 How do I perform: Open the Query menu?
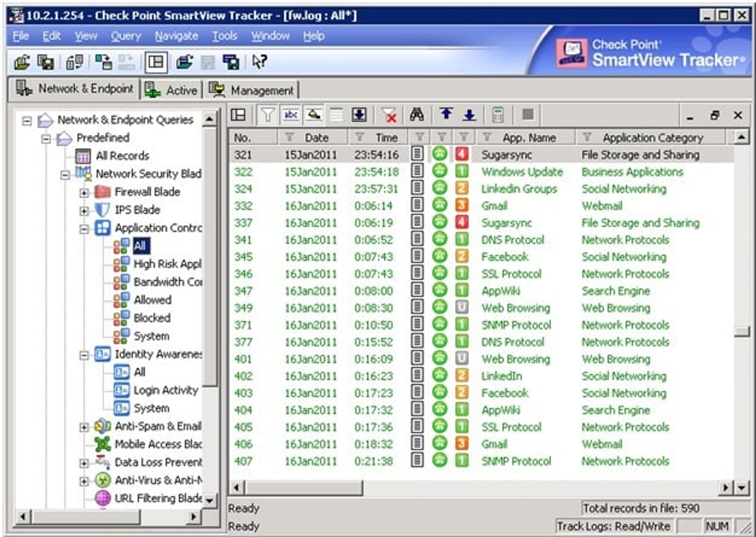pos(126,36)
